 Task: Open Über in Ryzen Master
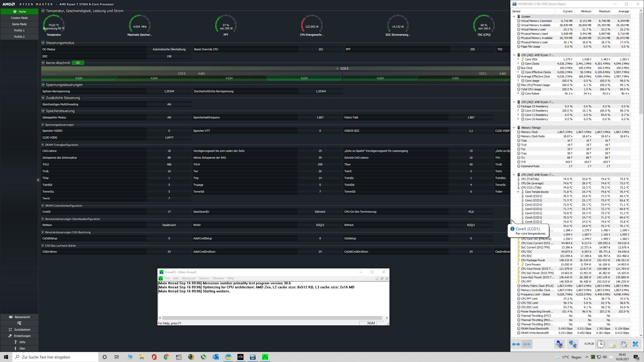tap(19, 348)
